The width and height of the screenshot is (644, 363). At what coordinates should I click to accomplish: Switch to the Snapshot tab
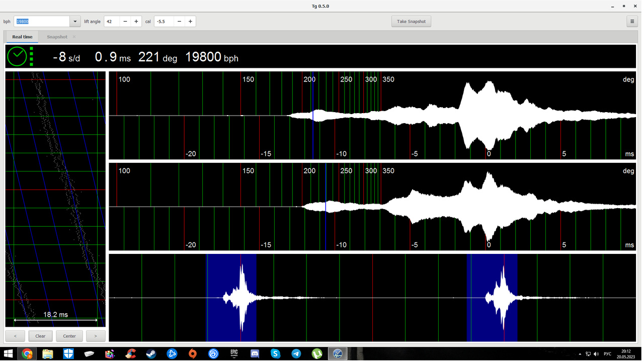pos(57,37)
